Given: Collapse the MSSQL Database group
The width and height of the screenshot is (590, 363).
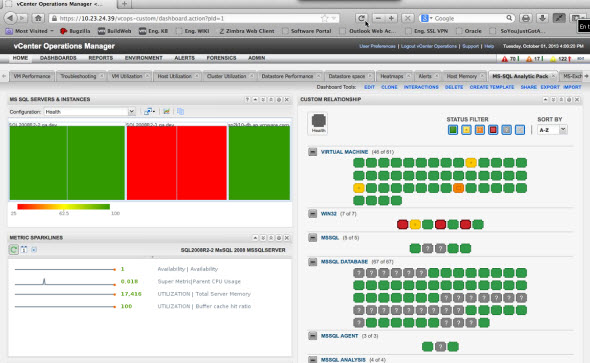Looking at the screenshot, I should click(312, 261).
